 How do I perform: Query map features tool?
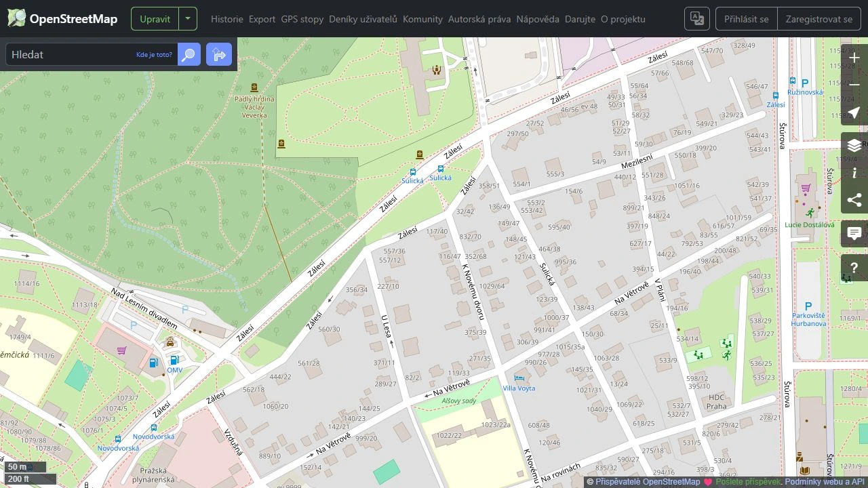pos(854,268)
